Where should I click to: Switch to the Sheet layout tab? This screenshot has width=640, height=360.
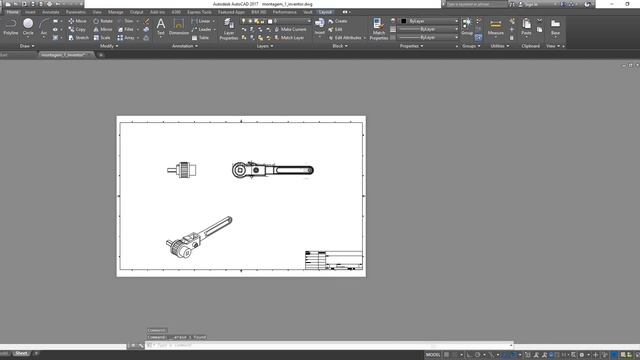(21, 353)
